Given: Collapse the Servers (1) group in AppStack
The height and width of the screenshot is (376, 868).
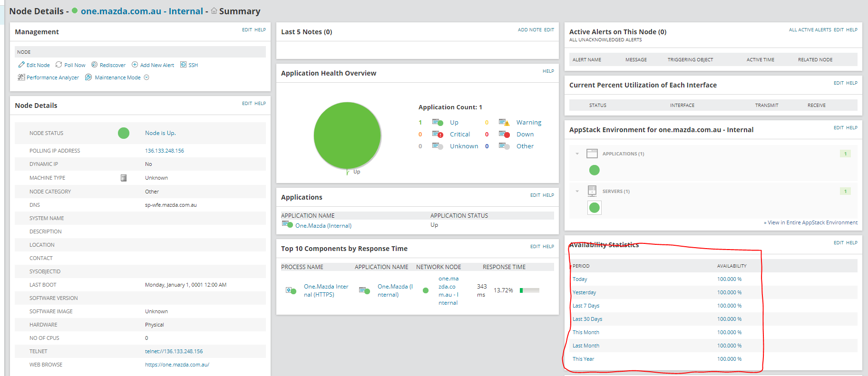Looking at the screenshot, I should tap(577, 191).
